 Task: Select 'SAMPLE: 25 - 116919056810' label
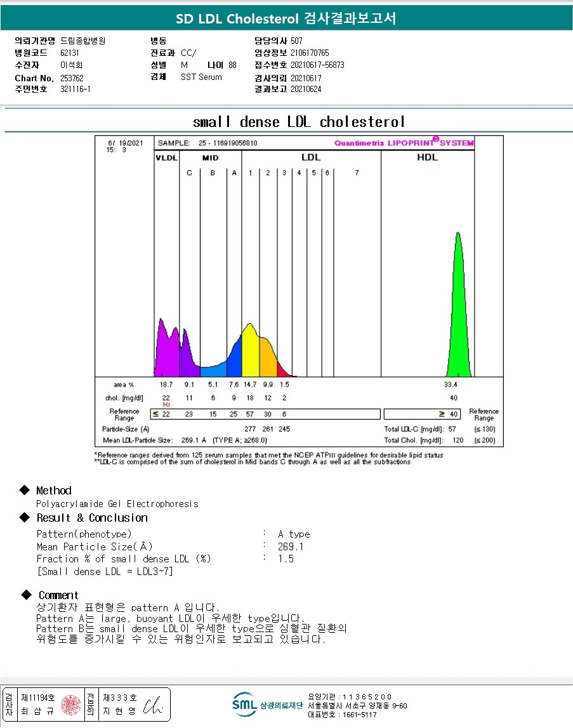pyautogui.click(x=207, y=143)
